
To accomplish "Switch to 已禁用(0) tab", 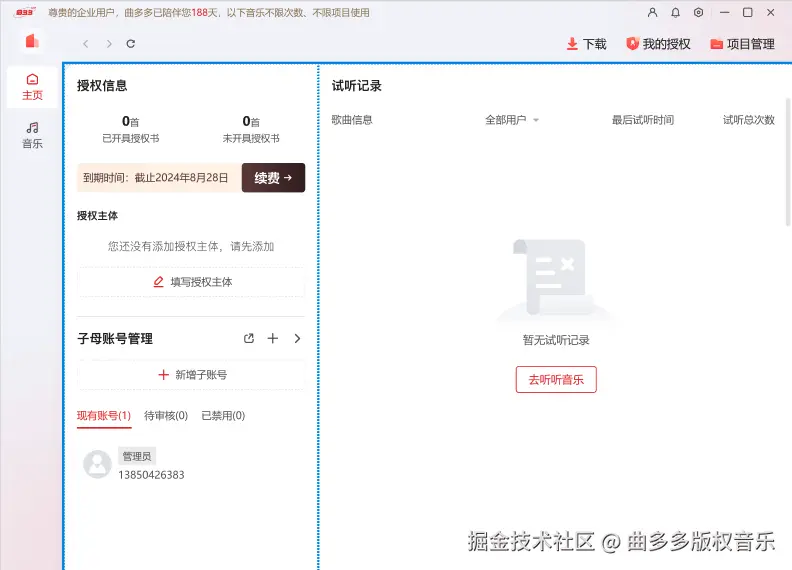I will tap(223, 416).
